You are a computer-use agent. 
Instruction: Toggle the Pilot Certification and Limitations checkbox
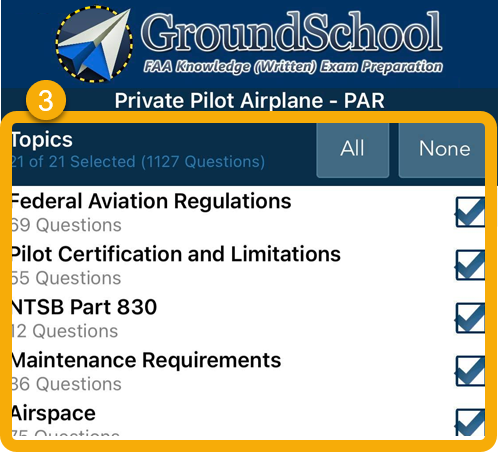[x=470, y=265]
